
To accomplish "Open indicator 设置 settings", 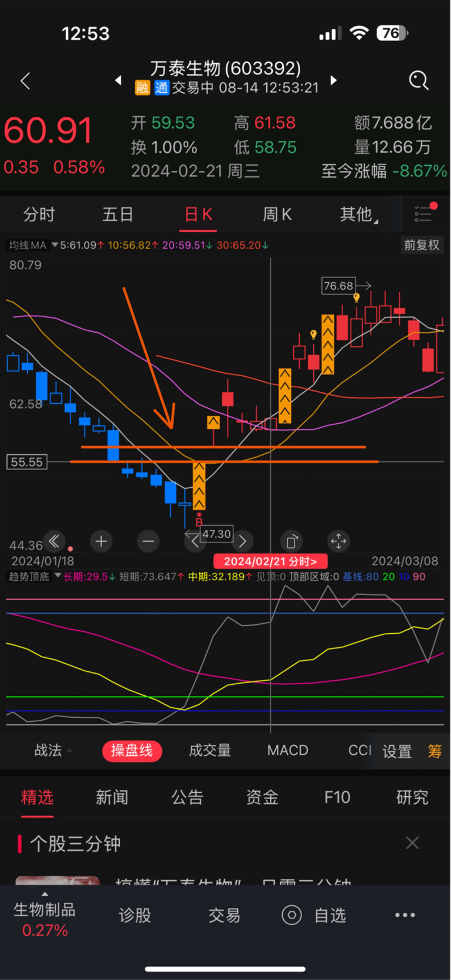I will coord(397,752).
